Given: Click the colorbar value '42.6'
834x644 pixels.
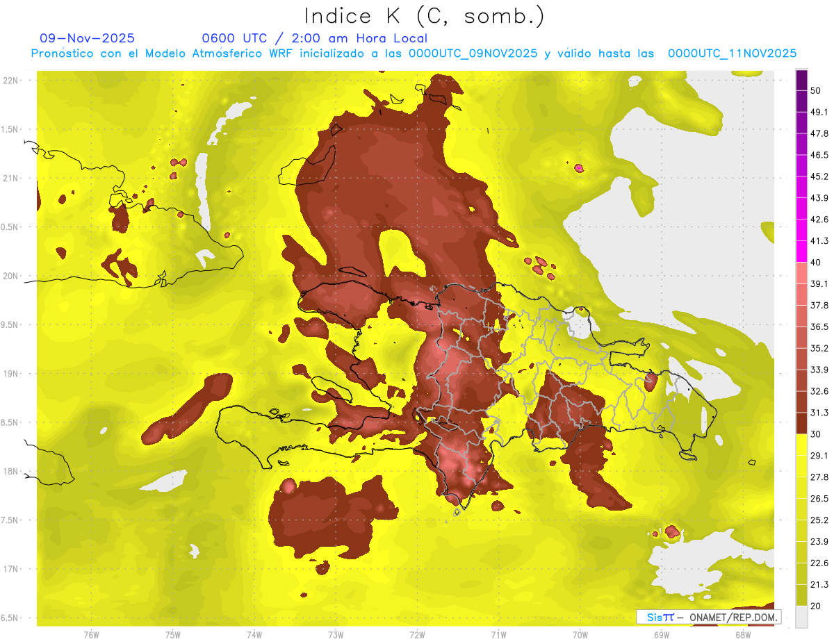Looking at the screenshot, I should pyautogui.click(x=819, y=220).
